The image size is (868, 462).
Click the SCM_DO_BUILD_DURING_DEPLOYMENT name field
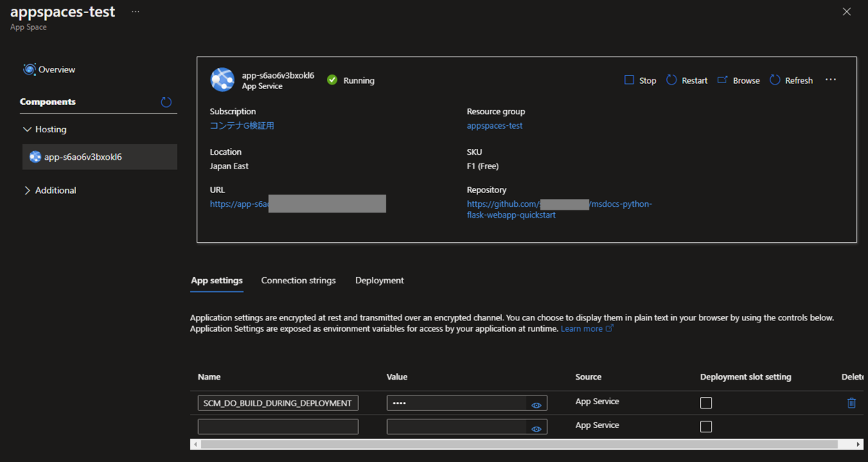pos(278,403)
